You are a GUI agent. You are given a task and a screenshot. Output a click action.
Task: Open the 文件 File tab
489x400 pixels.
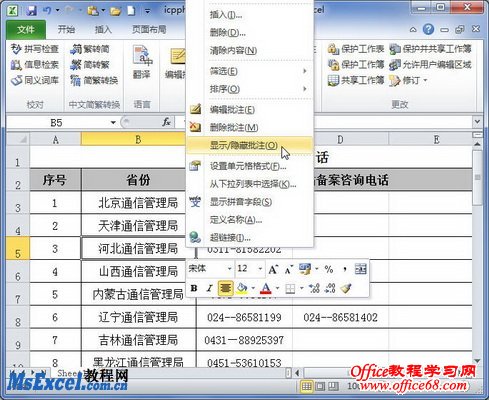coord(26,30)
